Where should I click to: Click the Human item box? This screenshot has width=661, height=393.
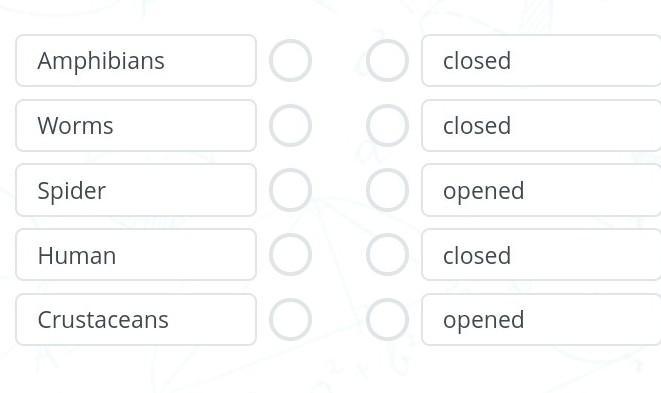136,255
